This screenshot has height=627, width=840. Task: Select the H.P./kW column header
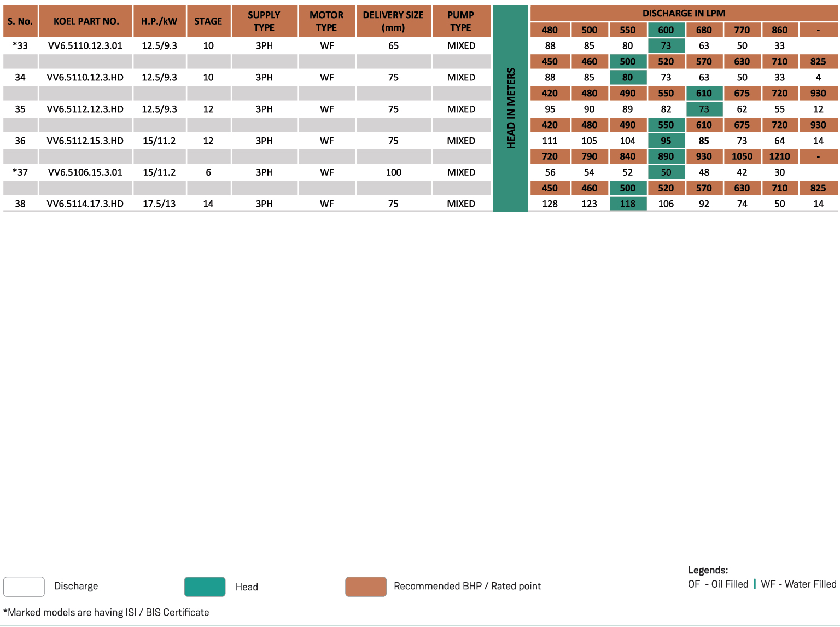pyautogui.click(x=159, y=21)
